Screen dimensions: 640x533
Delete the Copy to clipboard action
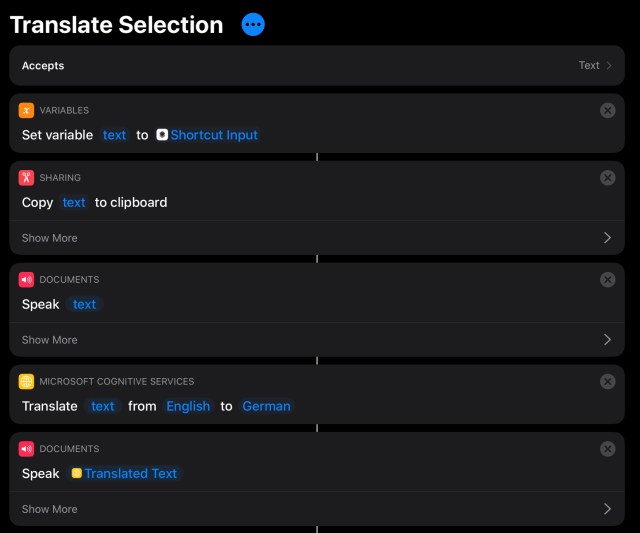pyautogui.click(x=607, y=178)
